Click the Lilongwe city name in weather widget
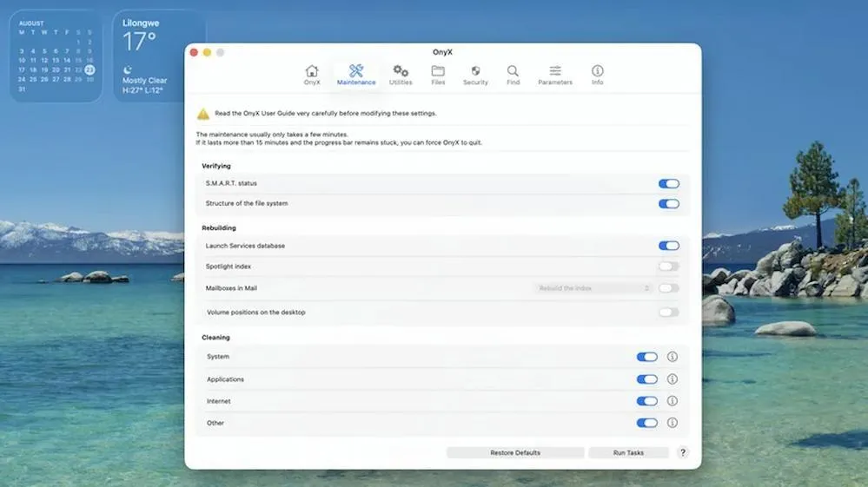The image size is (868, 487). pos(141,23)
